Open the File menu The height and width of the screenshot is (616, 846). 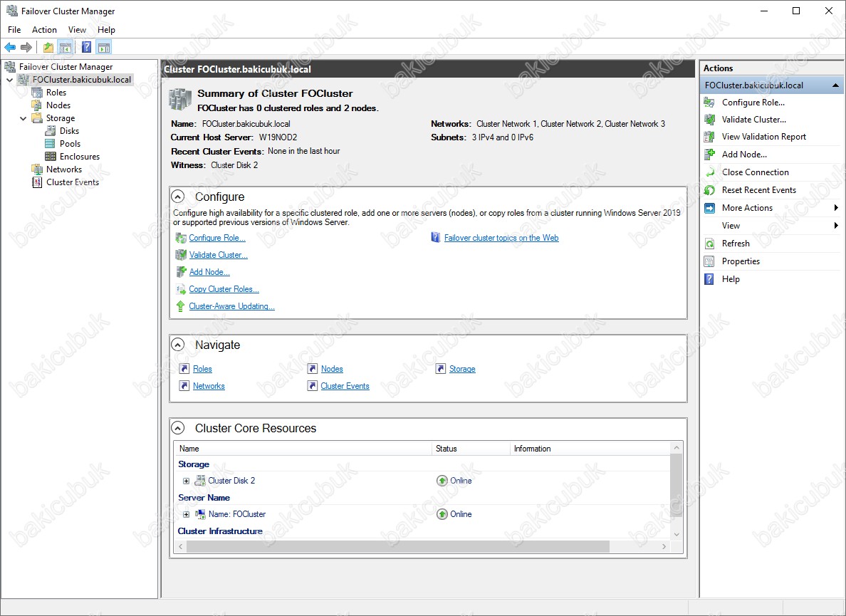tap(14, 30)
